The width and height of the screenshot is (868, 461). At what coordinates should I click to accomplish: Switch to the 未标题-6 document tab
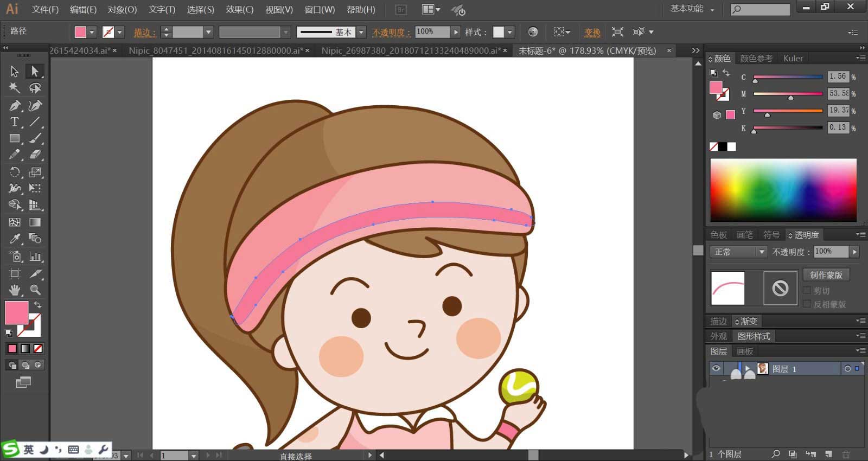587,50
